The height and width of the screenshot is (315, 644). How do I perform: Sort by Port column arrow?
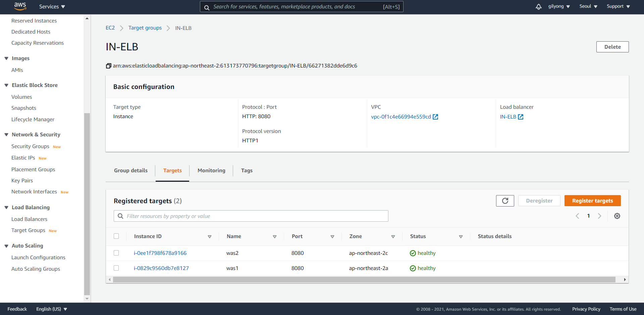pos(332,237)
